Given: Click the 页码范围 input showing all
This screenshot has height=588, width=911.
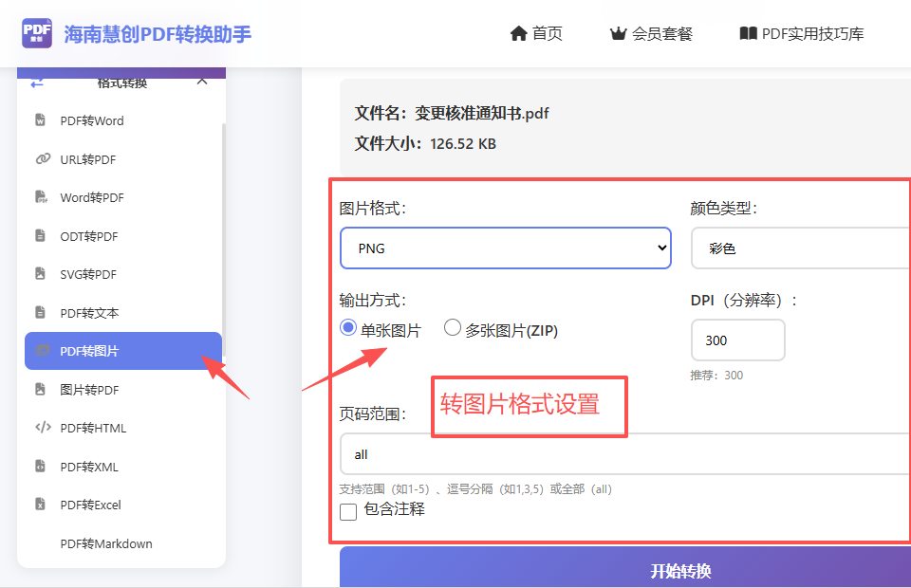Looking at the screenshot, I should 625,454.
